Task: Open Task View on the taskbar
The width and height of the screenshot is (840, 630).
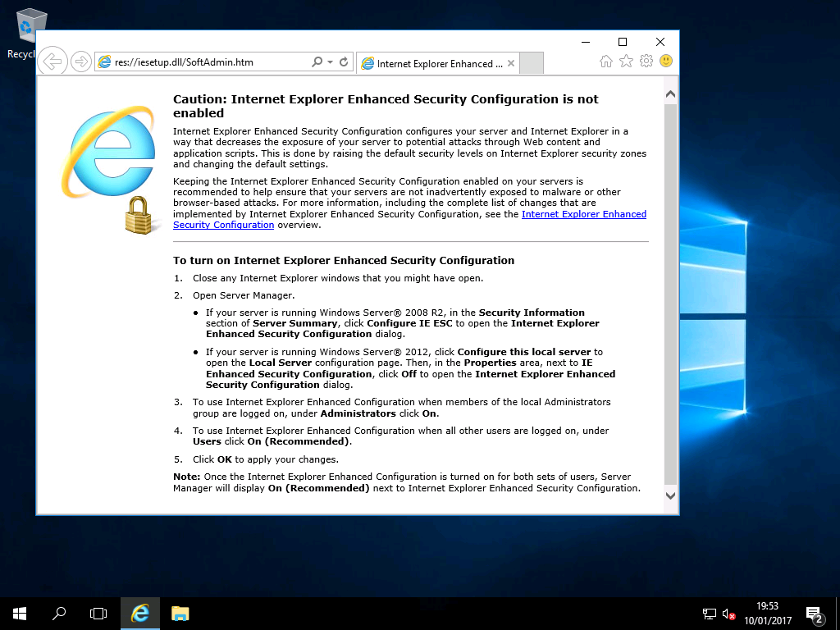Action: [x=98, y=614]
